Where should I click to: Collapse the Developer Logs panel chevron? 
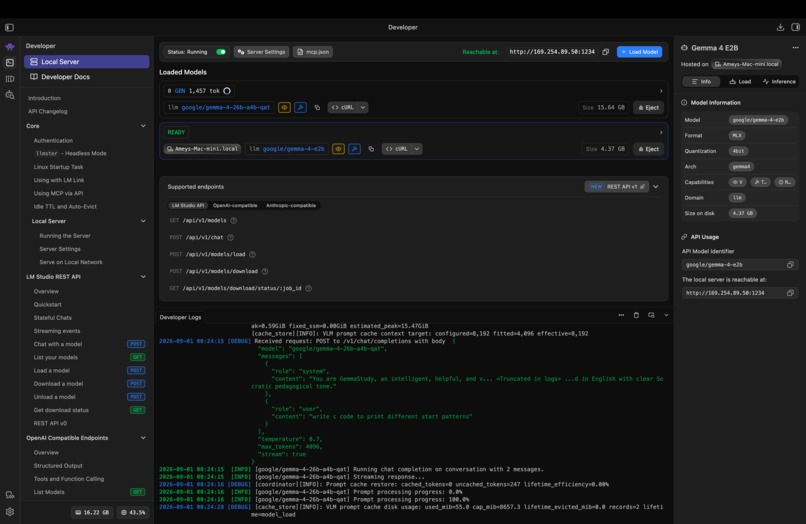click(666, 315)
